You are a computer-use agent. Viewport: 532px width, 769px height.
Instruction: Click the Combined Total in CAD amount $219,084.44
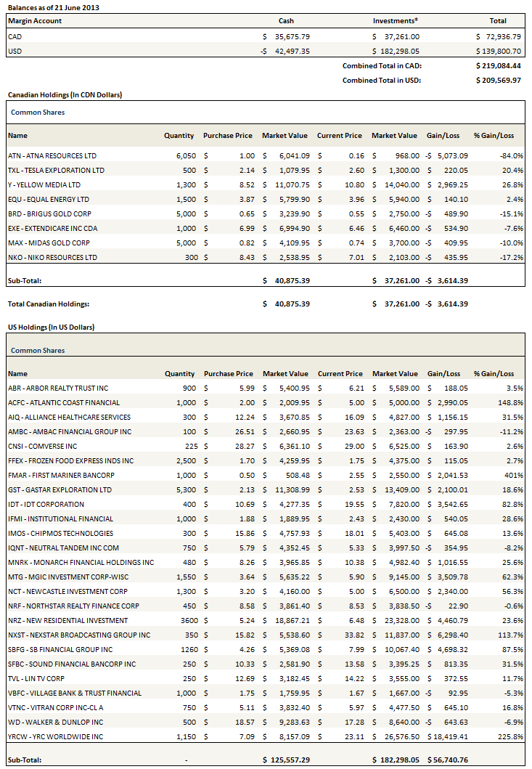(498, 65)
